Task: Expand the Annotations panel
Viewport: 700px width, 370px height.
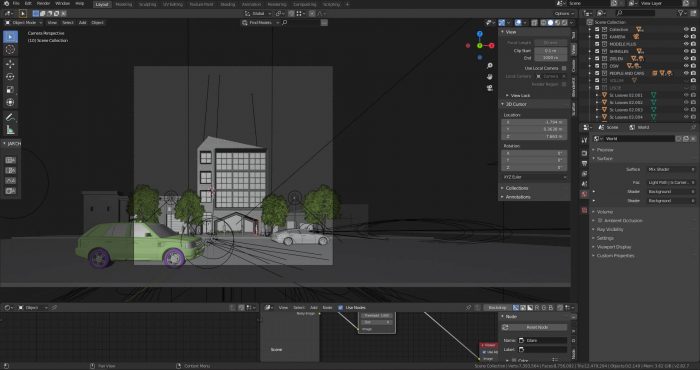Action: tap(518, 197)
